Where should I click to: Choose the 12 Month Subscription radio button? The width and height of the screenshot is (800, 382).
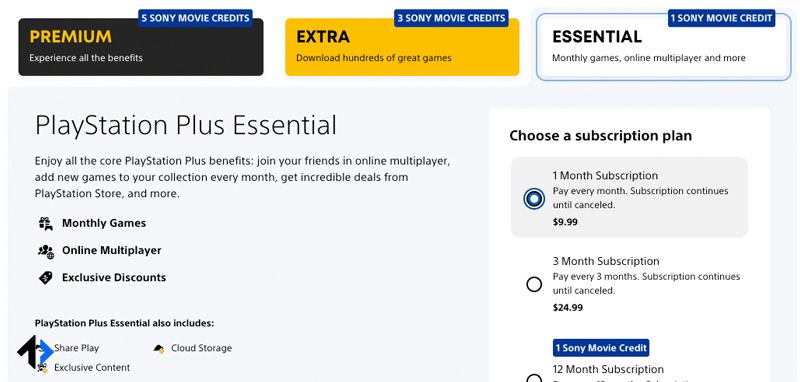(x=534, y=378)
